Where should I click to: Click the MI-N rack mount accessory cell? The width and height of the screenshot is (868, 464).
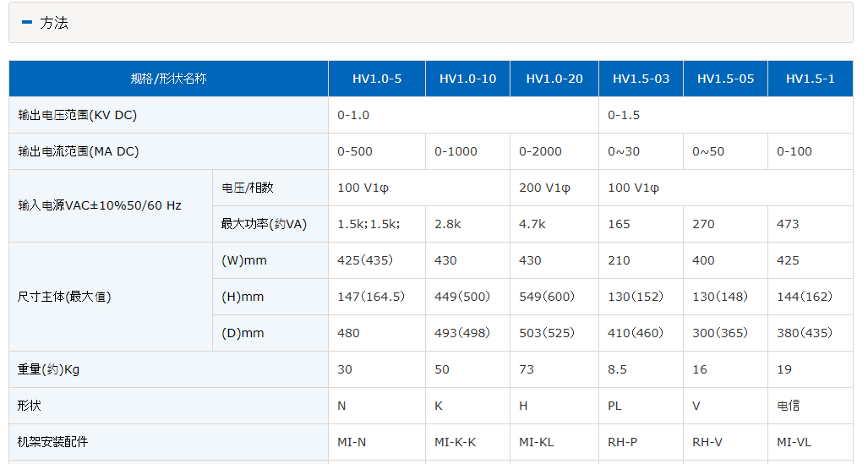[352, 442]
